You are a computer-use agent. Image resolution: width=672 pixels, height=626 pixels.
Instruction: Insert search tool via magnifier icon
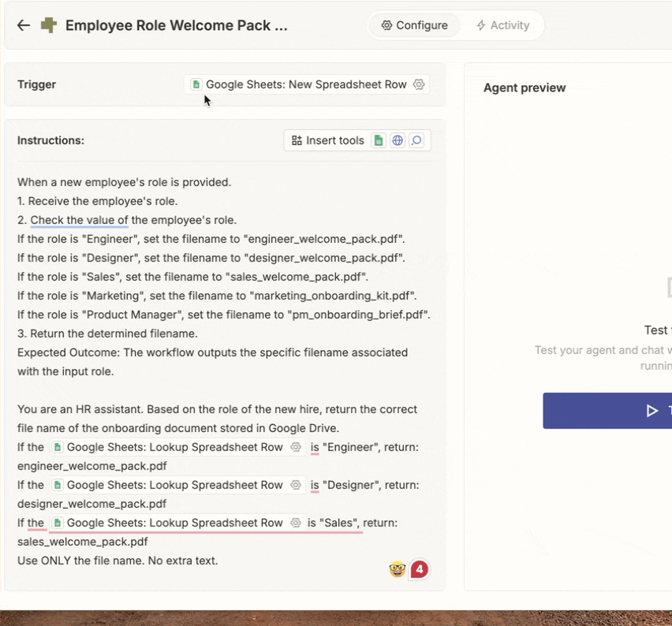click(x=416, y=140)
